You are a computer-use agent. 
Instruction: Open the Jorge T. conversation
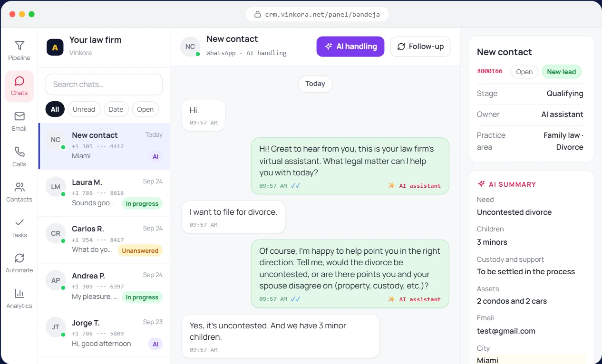pyautogui.click(x=104, y=334)
